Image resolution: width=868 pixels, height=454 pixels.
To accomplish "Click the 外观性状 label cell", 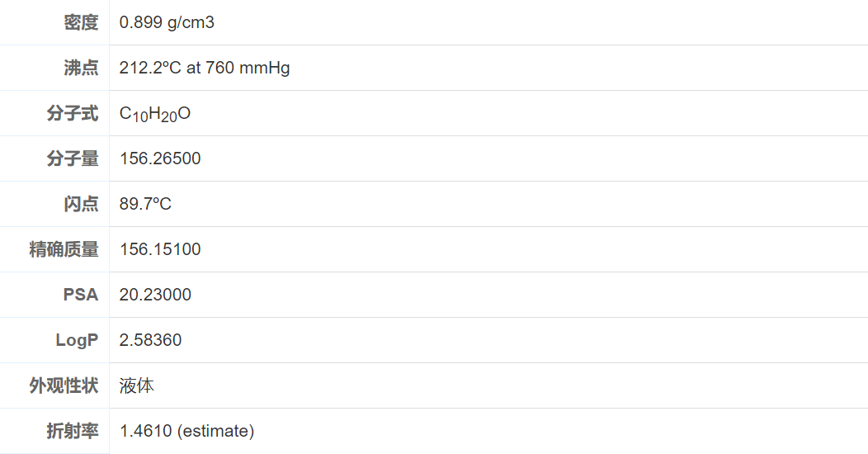I will click(x=64, y=385).
